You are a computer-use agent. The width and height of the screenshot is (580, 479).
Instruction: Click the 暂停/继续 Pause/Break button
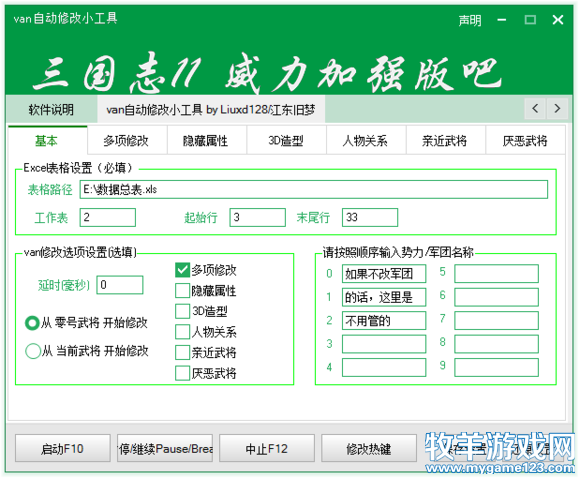(165, 448)
